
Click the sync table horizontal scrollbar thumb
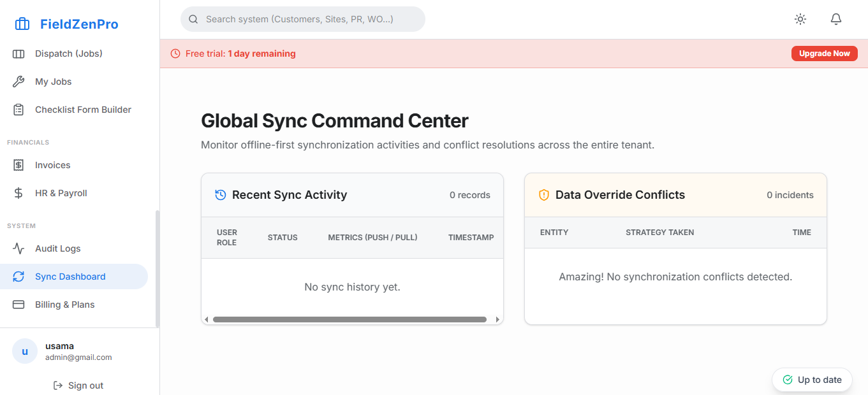[x=349, y=319]
